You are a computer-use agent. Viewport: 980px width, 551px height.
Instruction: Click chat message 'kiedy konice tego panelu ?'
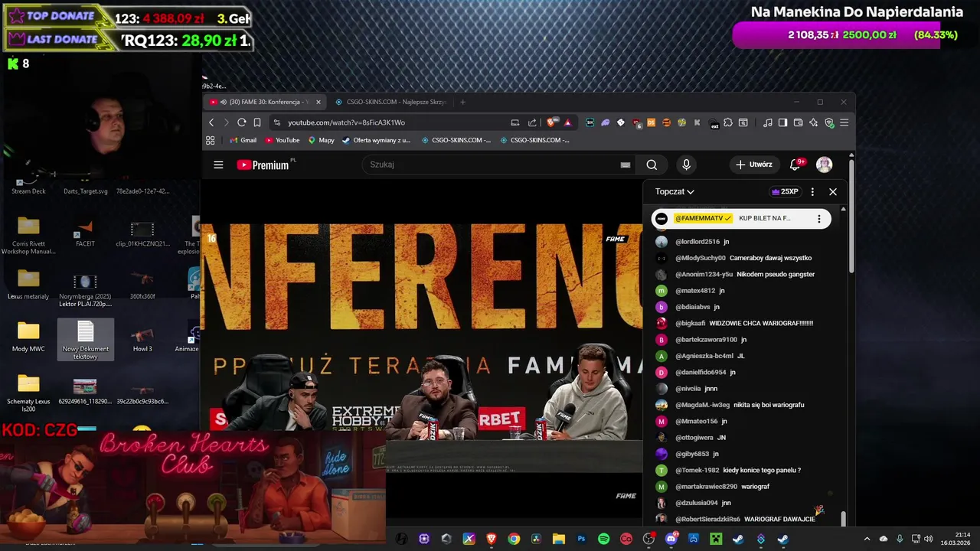(x=761, y=471)
